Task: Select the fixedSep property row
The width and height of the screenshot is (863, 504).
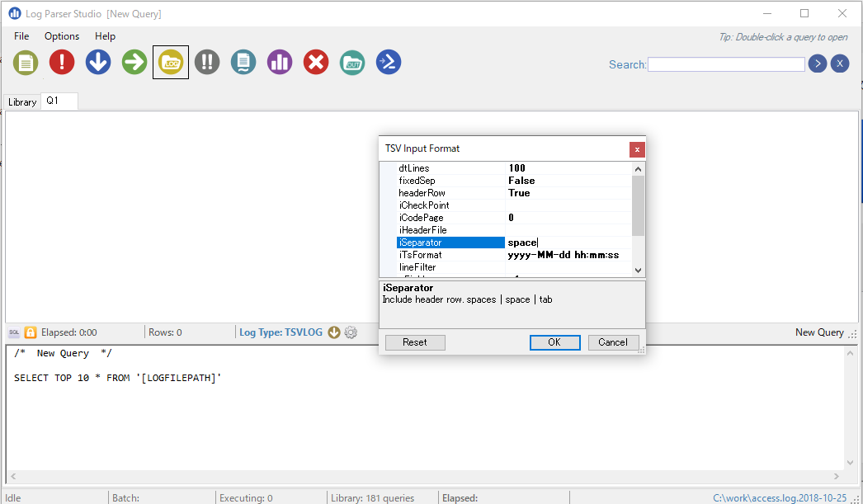Action: (x=513, y=181)
